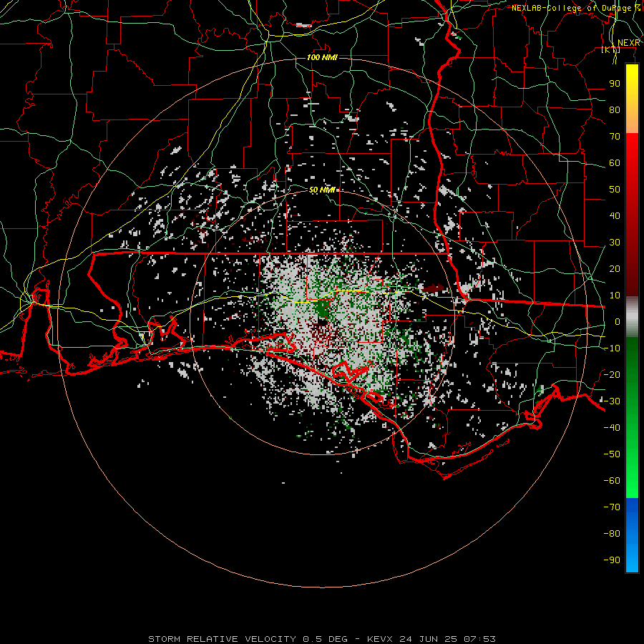This screenshot has width=644, height=644.
Task: Click the [KT] units label above color bar
Action: (611, 49)
